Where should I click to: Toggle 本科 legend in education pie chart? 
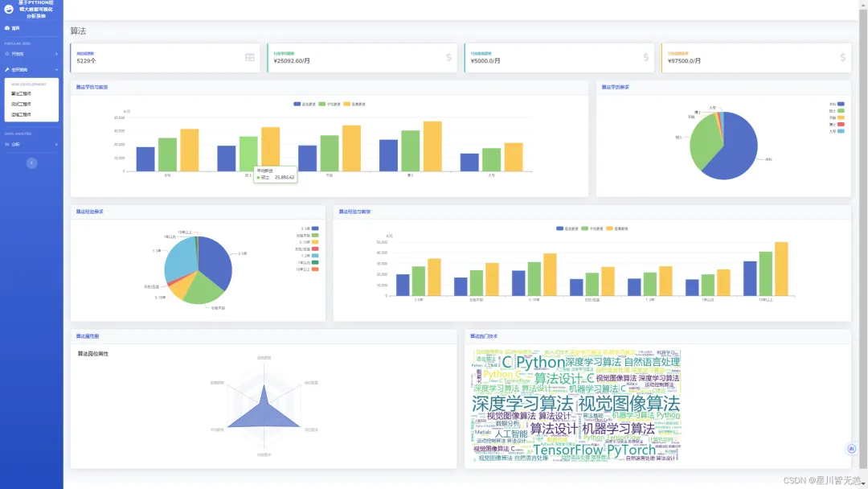click(837, 104)
